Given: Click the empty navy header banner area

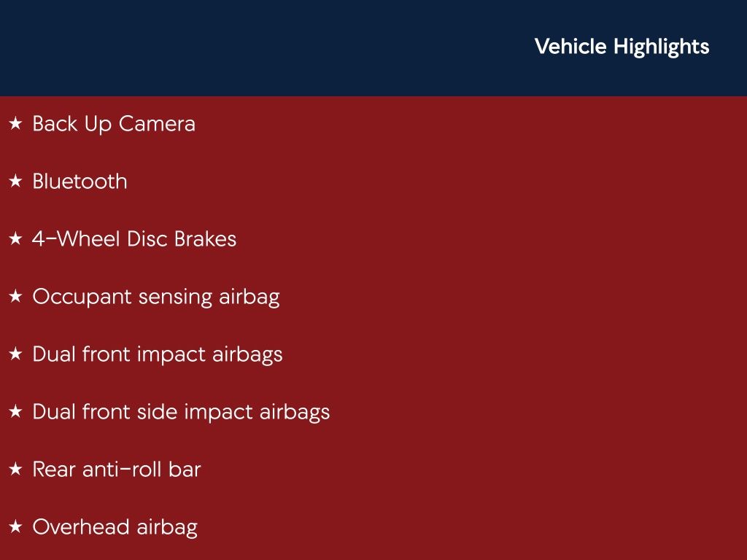Looking at the screenshot, I should pos(255,47).
